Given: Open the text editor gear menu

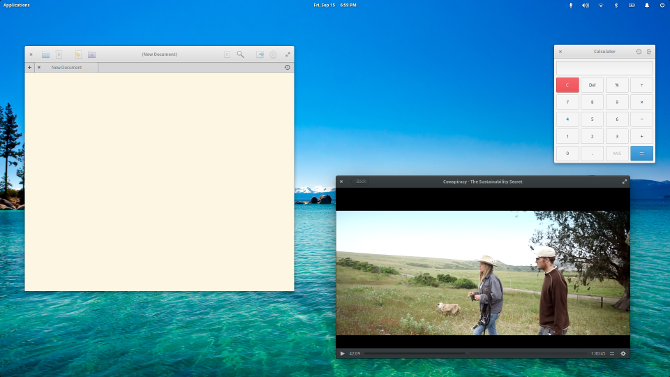Looking at the screenshot, I should pos(273,55).
